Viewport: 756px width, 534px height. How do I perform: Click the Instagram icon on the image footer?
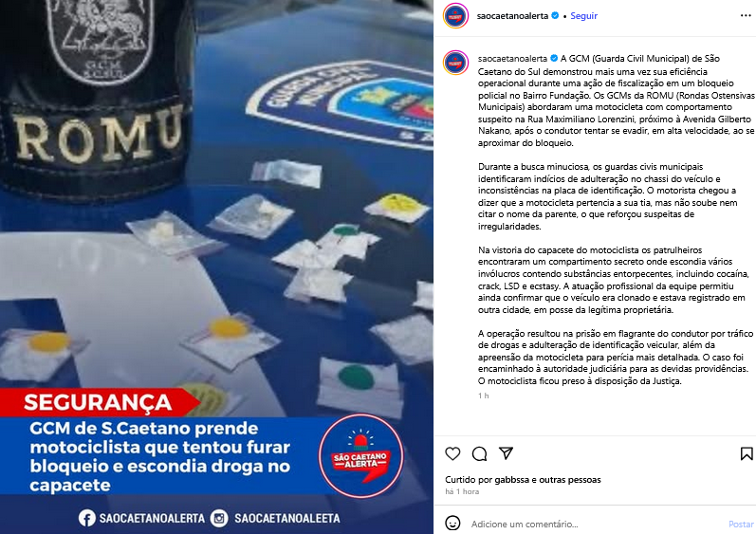pyautogui.click(x=219, y=518)
